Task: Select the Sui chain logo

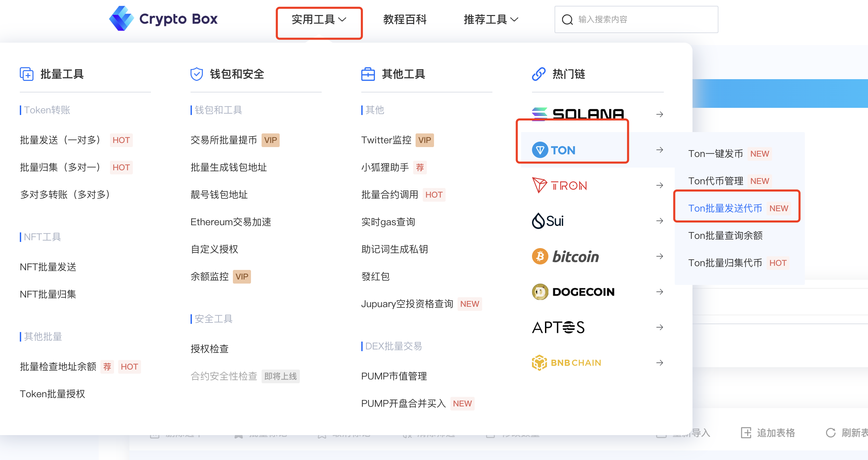Action: pos(548,221)
